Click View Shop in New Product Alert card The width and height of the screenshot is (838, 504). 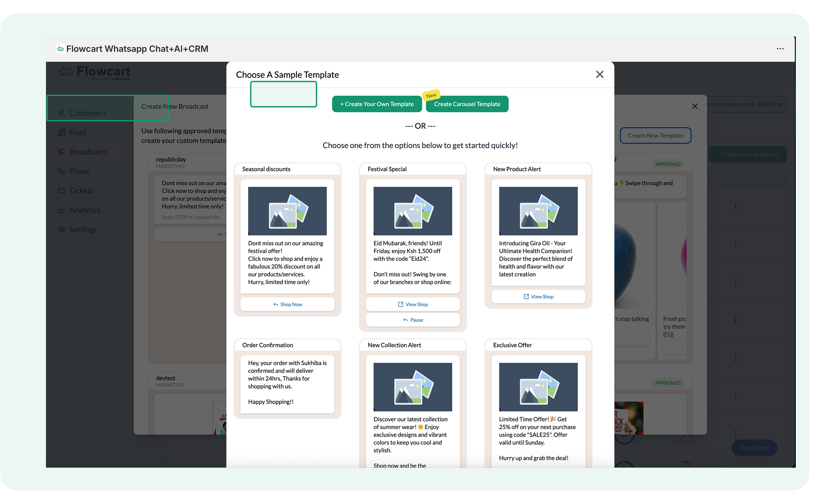click(x=538, y=297)
